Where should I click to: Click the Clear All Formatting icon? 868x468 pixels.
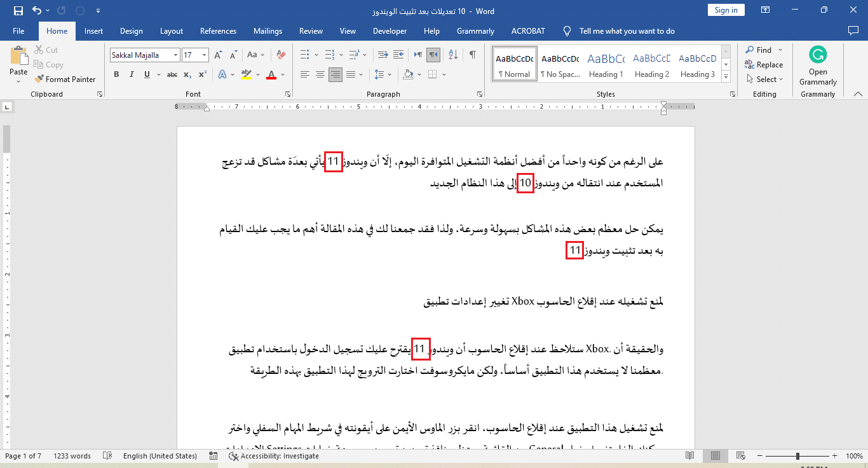pos(281,55)
